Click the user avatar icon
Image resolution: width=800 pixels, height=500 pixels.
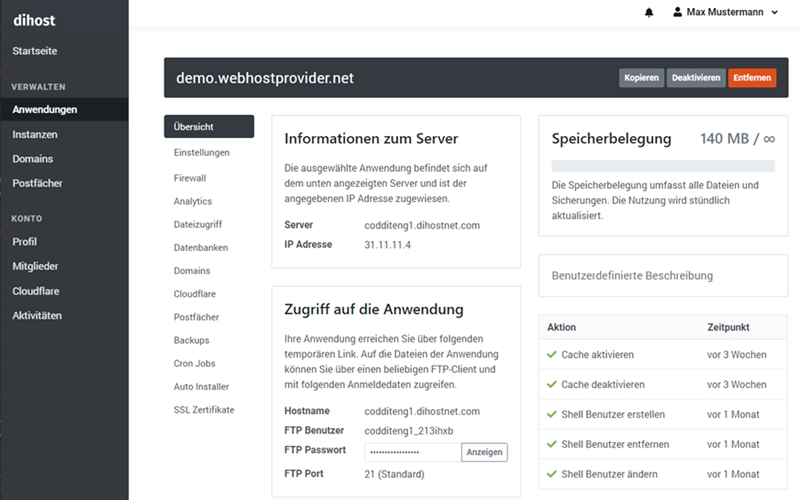(x=678, y=12)
